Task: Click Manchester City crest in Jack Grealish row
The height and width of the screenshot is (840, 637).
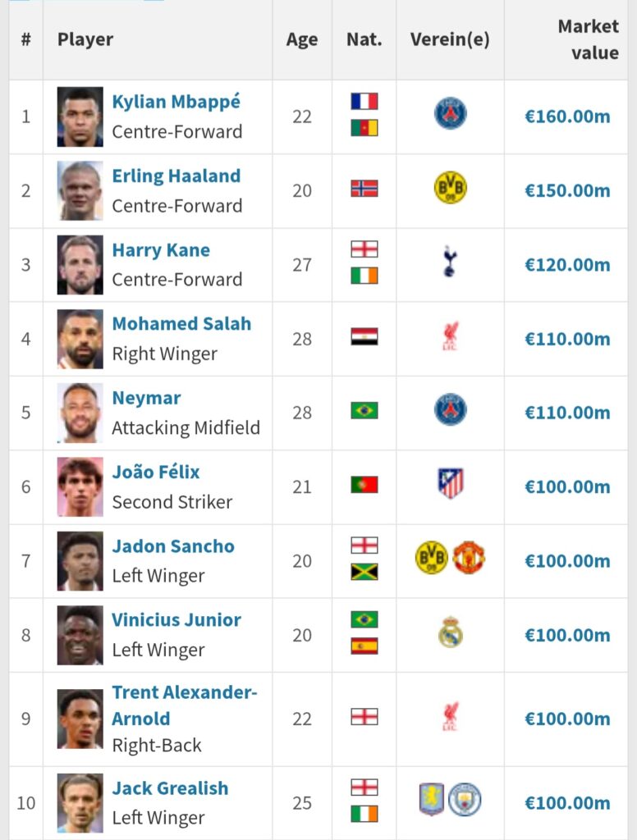Action: (465, 799)
